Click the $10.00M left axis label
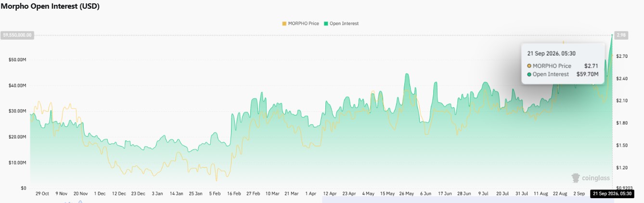 (x=17, y=162)
